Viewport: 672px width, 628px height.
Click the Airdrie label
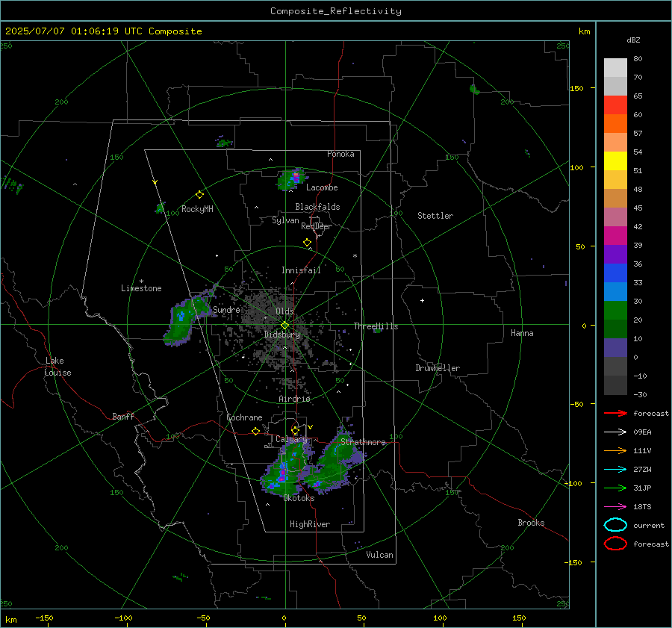(x=294, y=399)
